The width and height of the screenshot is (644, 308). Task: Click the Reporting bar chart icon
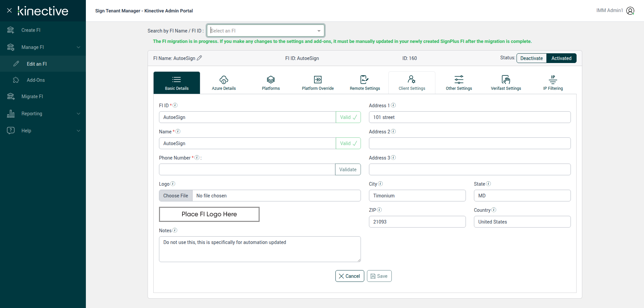(x=11, y=114)
